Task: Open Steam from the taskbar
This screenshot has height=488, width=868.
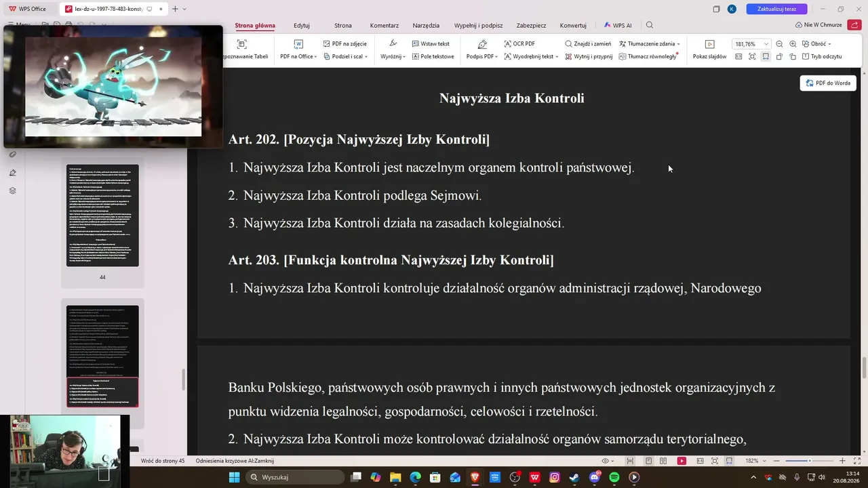Action: coord(574,477)
